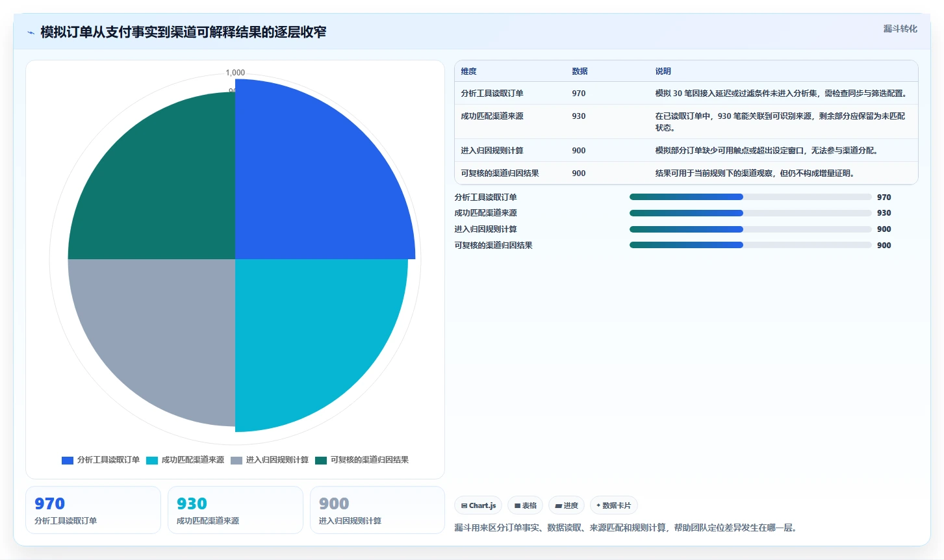Click the 930 value in the table
Screen dimensions: 944x560
pos(578,116)
